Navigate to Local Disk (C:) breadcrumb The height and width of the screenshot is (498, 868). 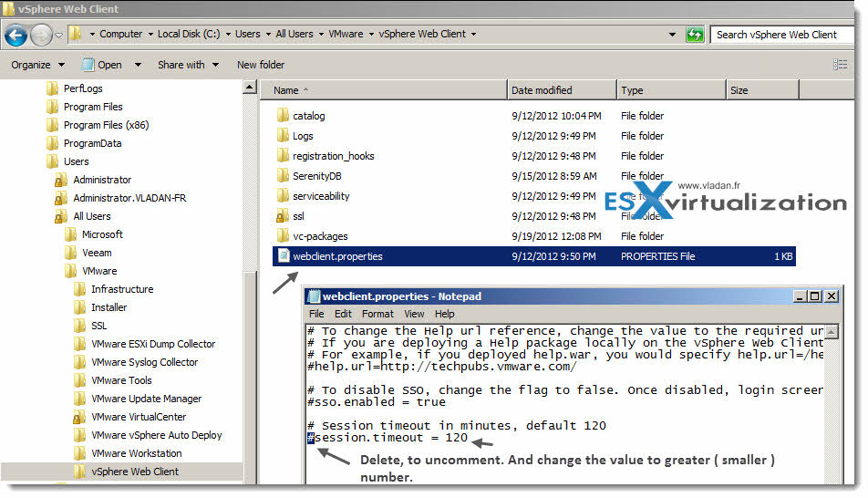point(189,35)
